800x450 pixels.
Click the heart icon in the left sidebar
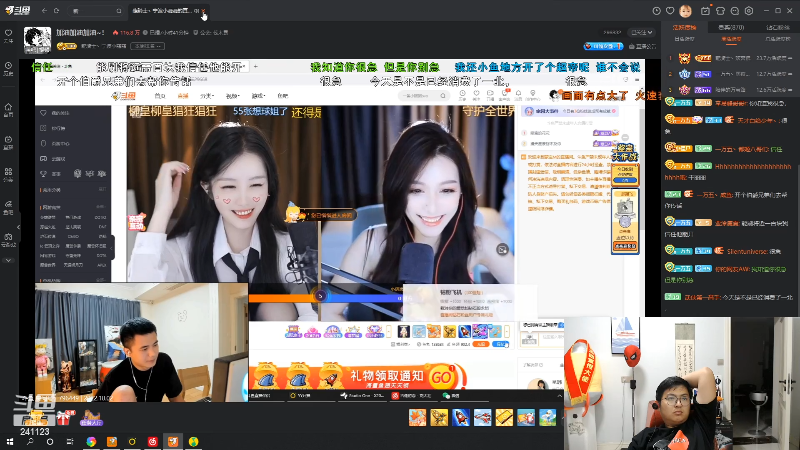point(8,35)
